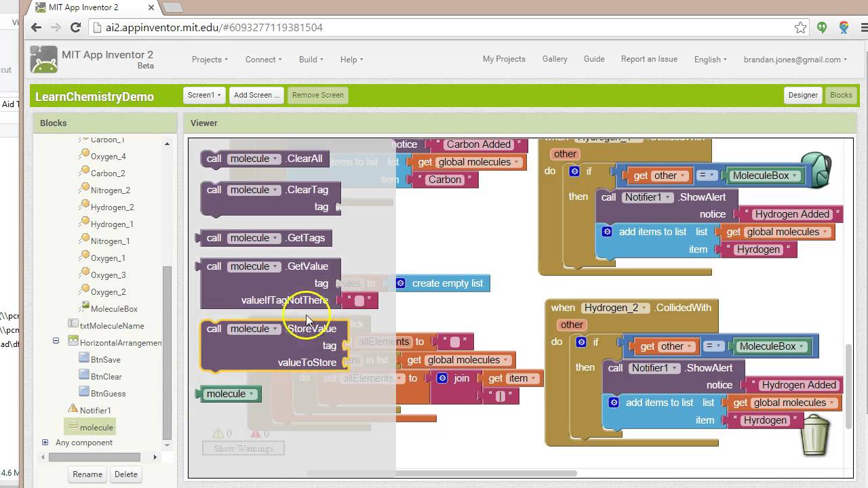
Task: Select the Carbon_2 tree item
Action: [x=108, y=173]
